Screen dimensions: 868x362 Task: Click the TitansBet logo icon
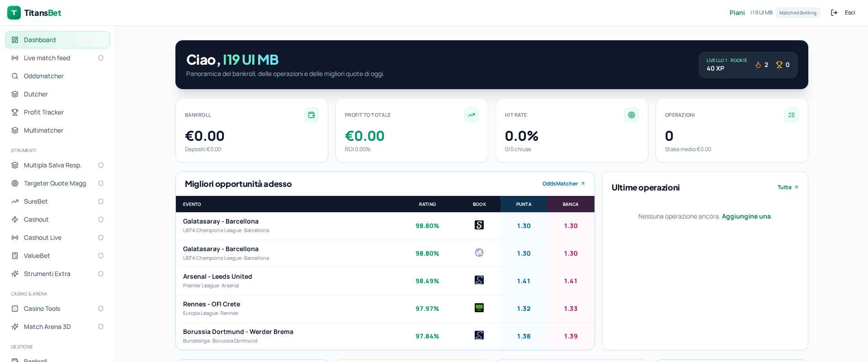point(14,13)
